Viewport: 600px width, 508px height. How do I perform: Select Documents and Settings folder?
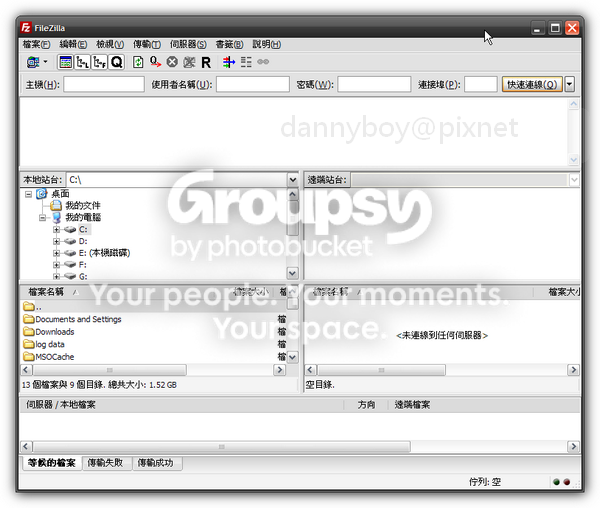coord(78,319)
